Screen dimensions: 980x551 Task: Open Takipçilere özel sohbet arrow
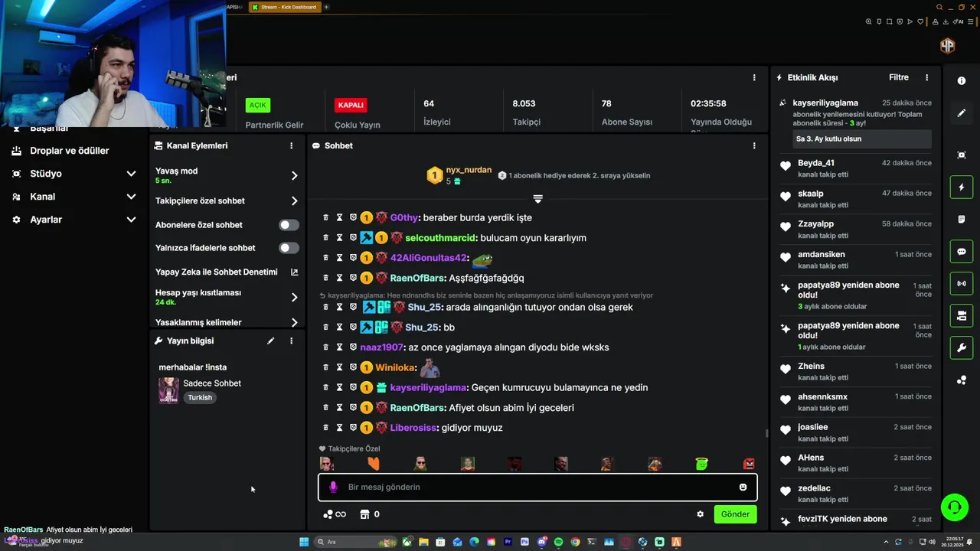pyautogui.click(x=294, y=201)
